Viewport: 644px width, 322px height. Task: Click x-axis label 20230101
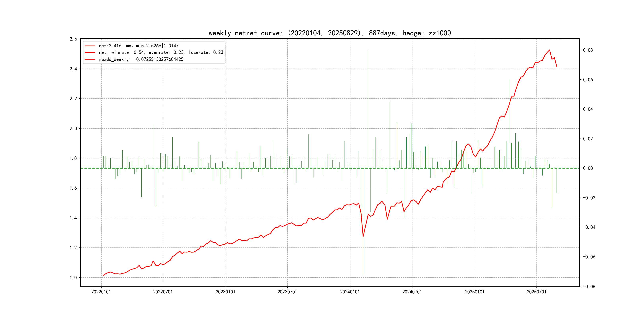tap(226, 292)
